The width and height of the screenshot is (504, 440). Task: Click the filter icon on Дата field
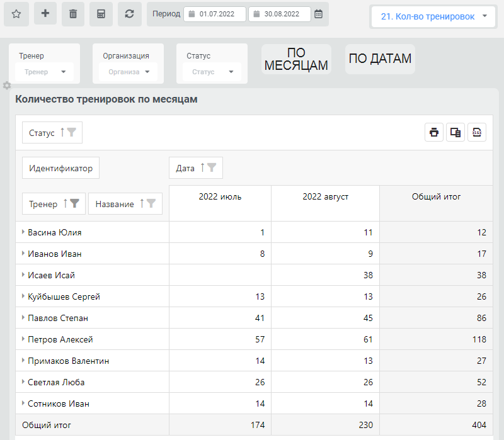click(x=212, y=167)
